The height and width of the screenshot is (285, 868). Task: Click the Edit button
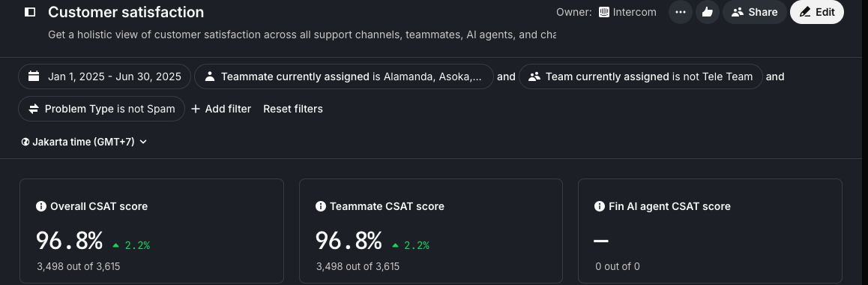[816, 12]
